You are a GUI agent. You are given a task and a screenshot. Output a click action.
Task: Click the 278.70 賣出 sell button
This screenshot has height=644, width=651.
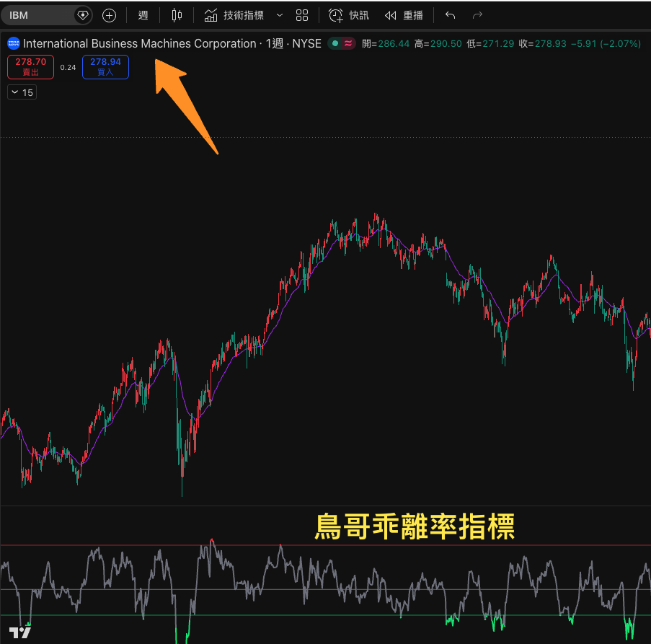pos(31,67)
